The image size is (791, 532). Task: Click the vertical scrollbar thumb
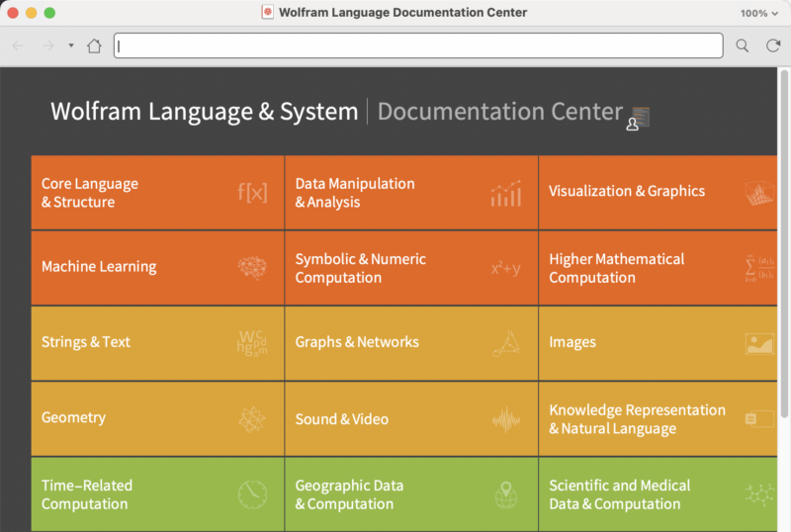(784, 244)
